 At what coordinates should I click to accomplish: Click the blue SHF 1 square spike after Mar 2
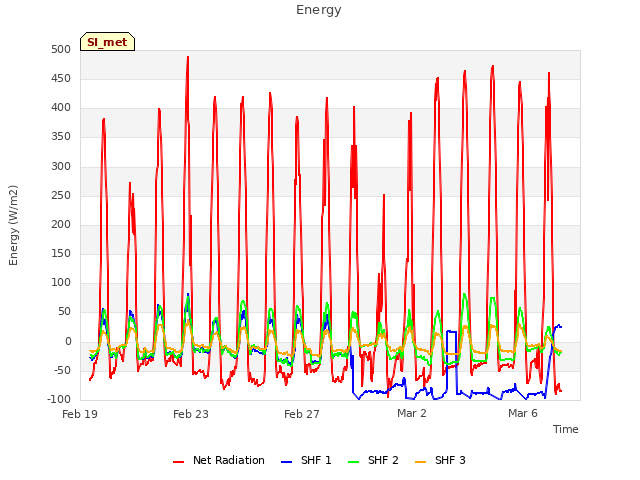pos(452,331)
